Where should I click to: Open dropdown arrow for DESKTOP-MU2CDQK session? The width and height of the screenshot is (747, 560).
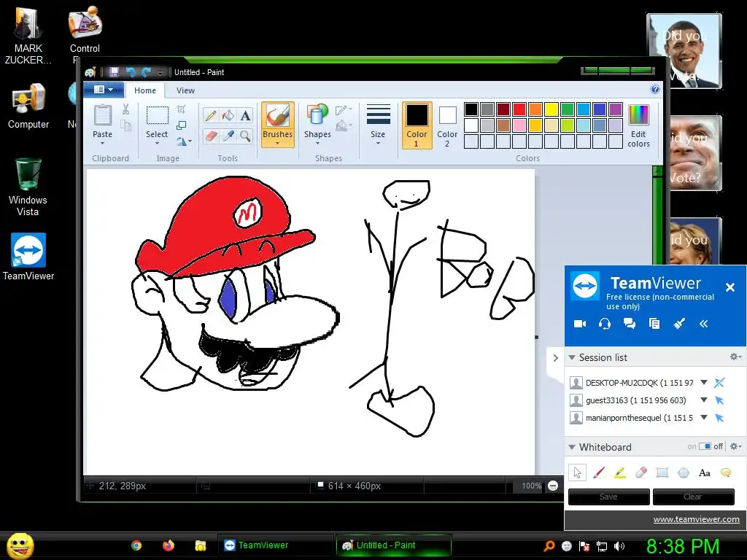(704, 382)
